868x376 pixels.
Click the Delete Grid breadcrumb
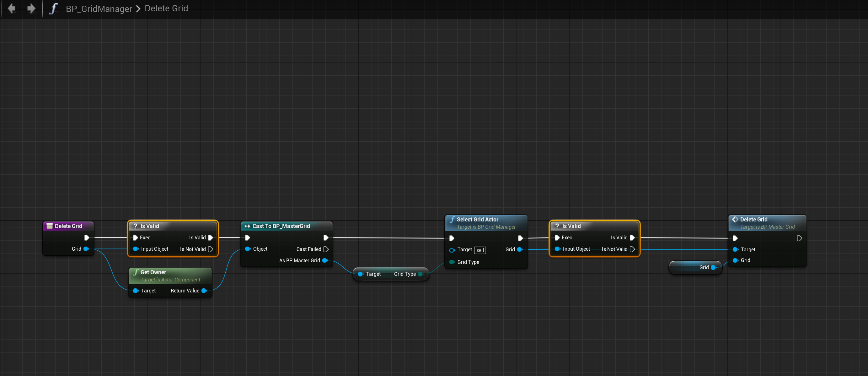tap(166, 8)
